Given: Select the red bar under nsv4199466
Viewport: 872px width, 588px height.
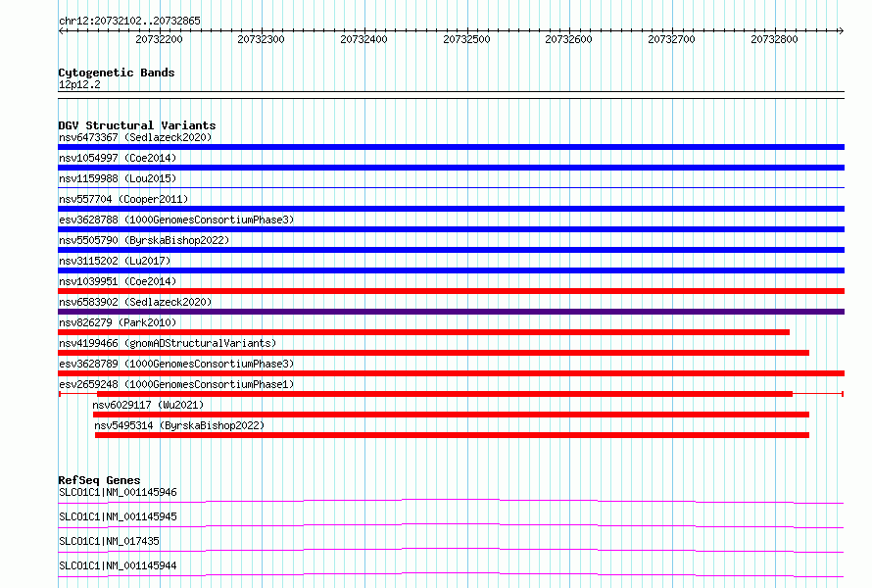Looking at the screenshot, I should [434, 353].
